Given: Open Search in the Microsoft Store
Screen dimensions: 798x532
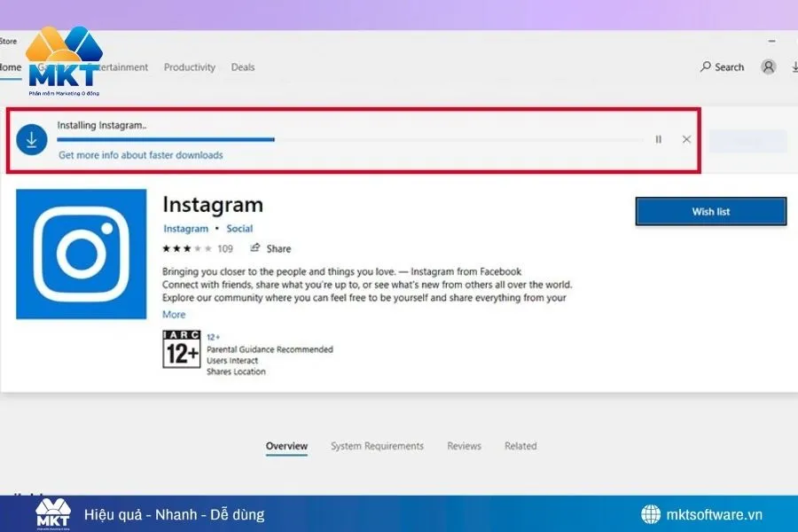Looking at the screenshot, I should (x=722, y=66).
